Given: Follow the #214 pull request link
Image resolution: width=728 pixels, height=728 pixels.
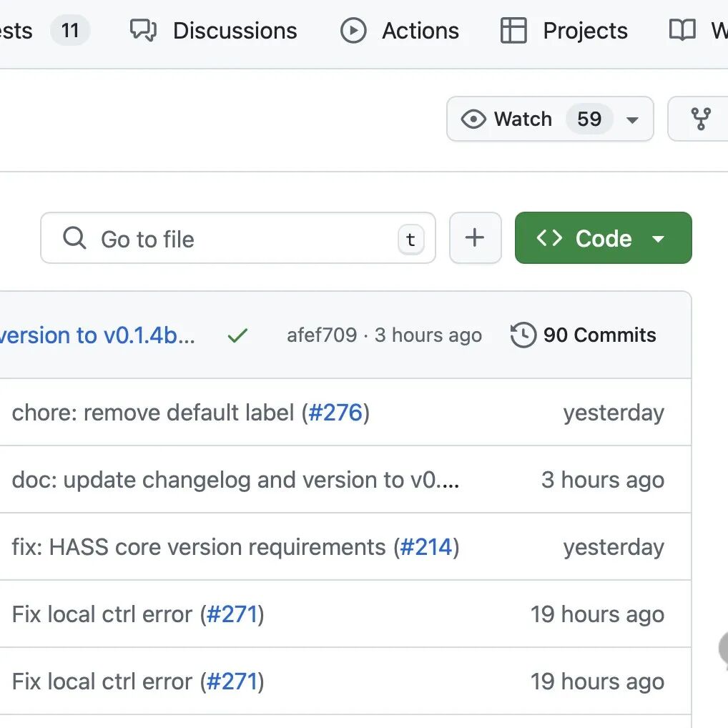Looking at the screenshot, I should 426,547.
